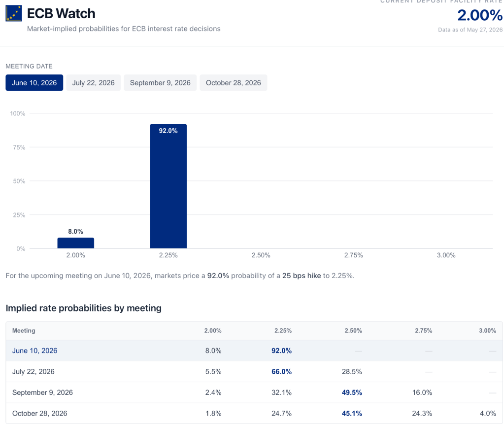This screenshot has width=504, height=425.
Task: Click the 92.0% bar in the chart
Action: pyautogui.click(x=168, y=186)
